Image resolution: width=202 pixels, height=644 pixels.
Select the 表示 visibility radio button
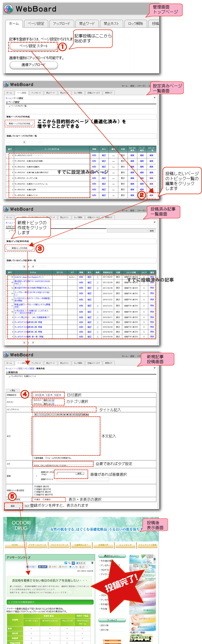click(x=35, y=499)
